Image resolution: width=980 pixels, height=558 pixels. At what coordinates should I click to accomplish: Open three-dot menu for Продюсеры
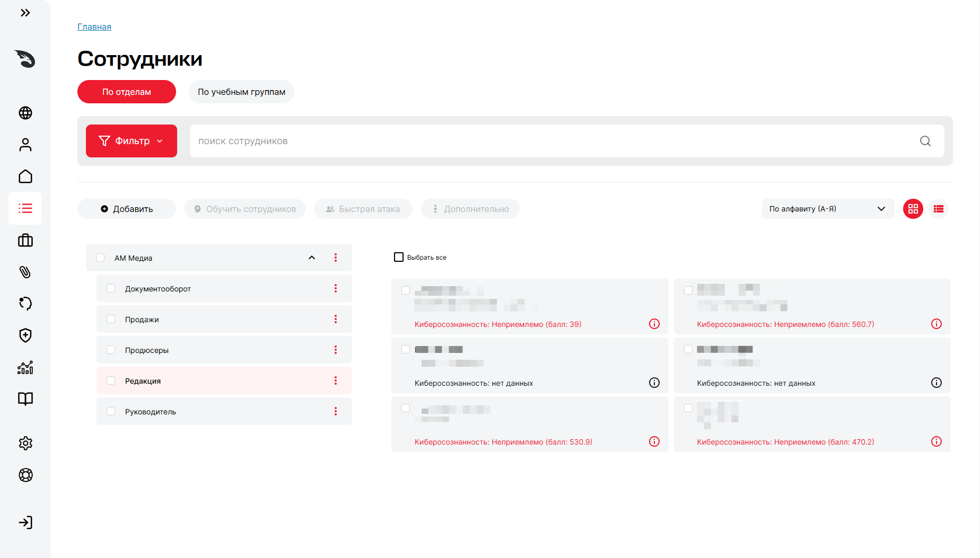[x=335, y=350]
